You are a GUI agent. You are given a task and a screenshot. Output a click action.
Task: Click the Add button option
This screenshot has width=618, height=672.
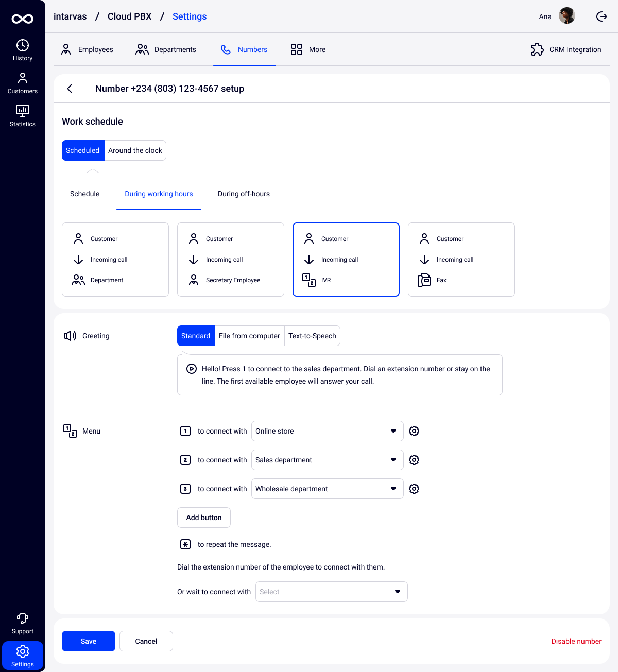click(x=204, y=518)
